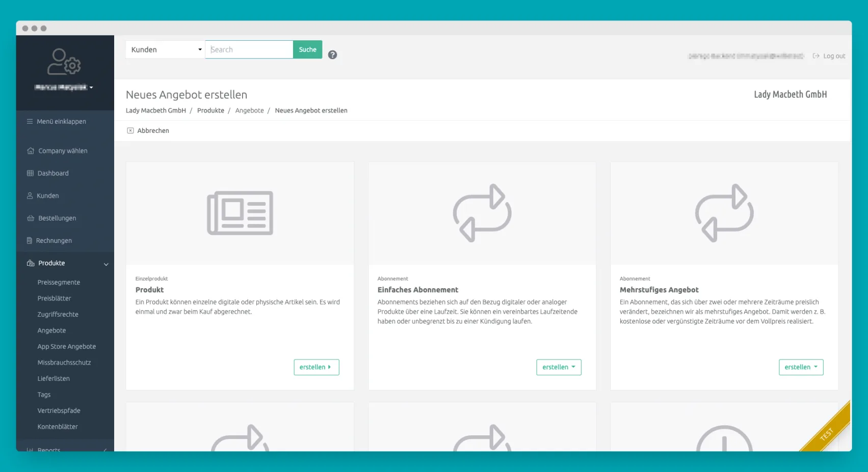This screenshot has height=472, width=868.
Task: Click the hamburger icon beside Menü einklappen
Action: pyautogui.click(x=30, y=122)
